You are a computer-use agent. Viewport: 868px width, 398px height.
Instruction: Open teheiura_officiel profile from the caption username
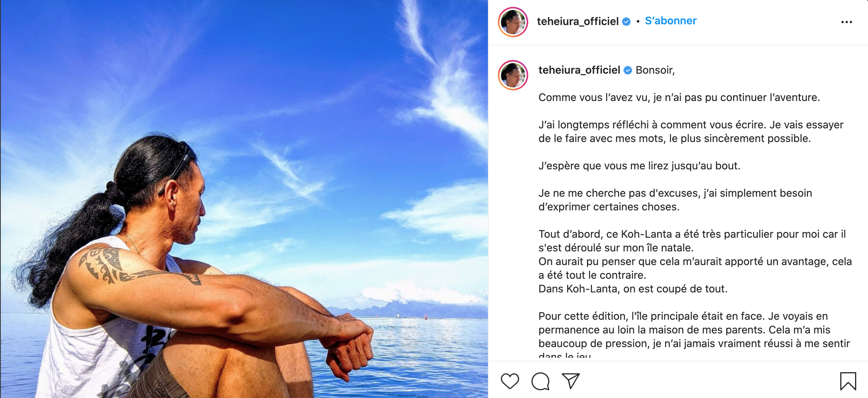tap(579, 70)
